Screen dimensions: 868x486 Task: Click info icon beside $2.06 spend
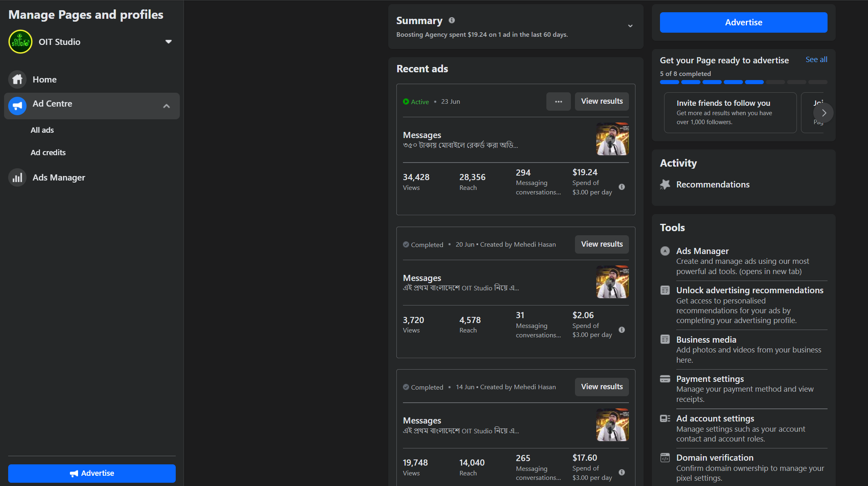click(x=622, y=330)
